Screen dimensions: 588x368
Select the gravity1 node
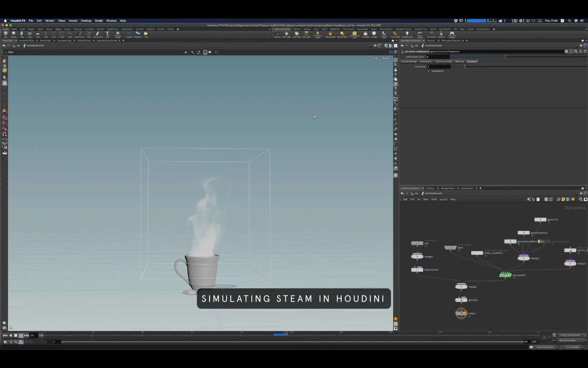tap(461, 300)
